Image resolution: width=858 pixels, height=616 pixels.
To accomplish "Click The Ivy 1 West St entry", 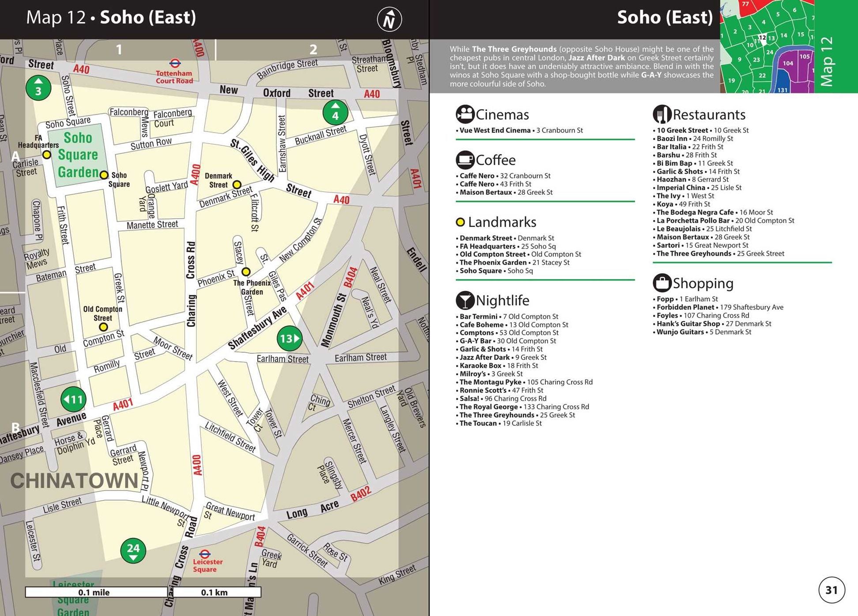I will [683, 196].
